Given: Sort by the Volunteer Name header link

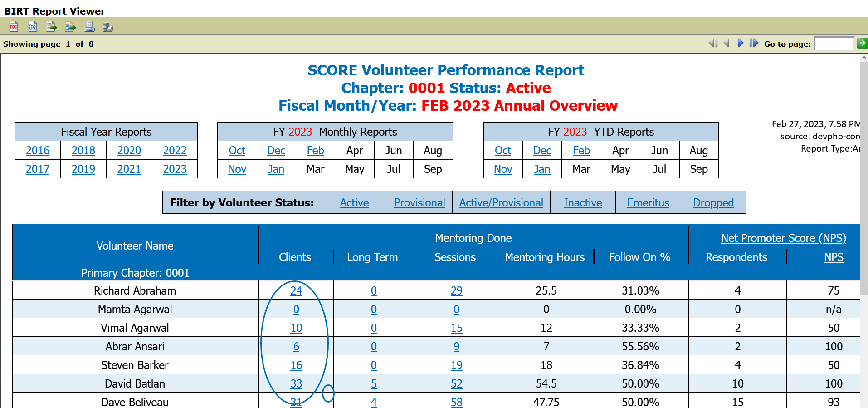Looking at the screenshot, I should [135, 246].
